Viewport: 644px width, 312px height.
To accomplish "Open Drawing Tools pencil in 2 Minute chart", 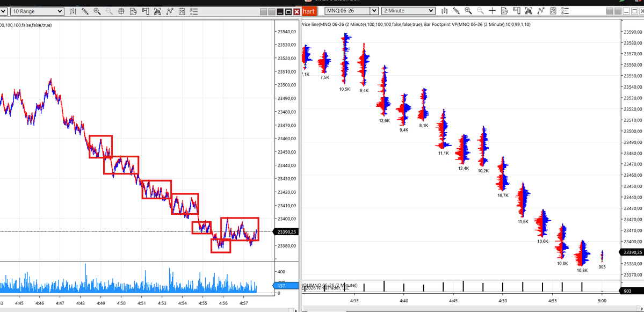I will [x=456, y=11].
